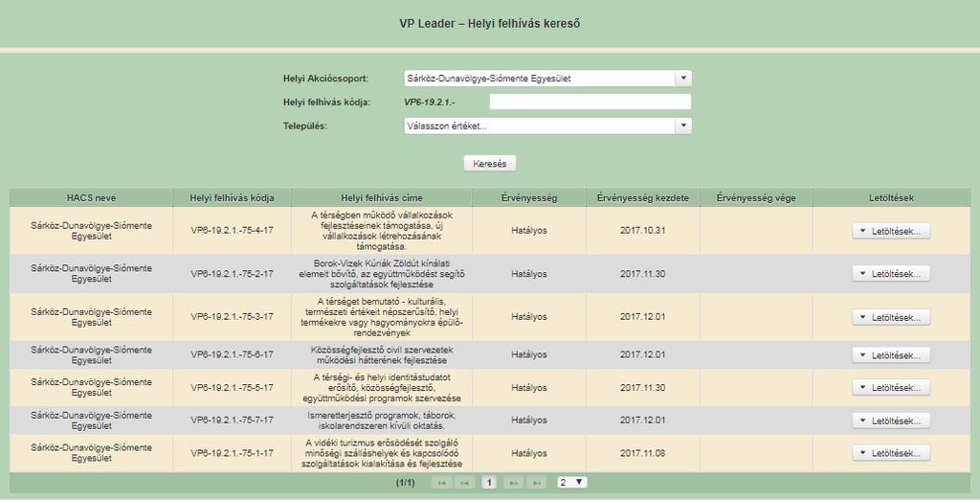980x500 pixels.
Task: Click the Érvényesség kezdete column header
Action: (643, 197)
